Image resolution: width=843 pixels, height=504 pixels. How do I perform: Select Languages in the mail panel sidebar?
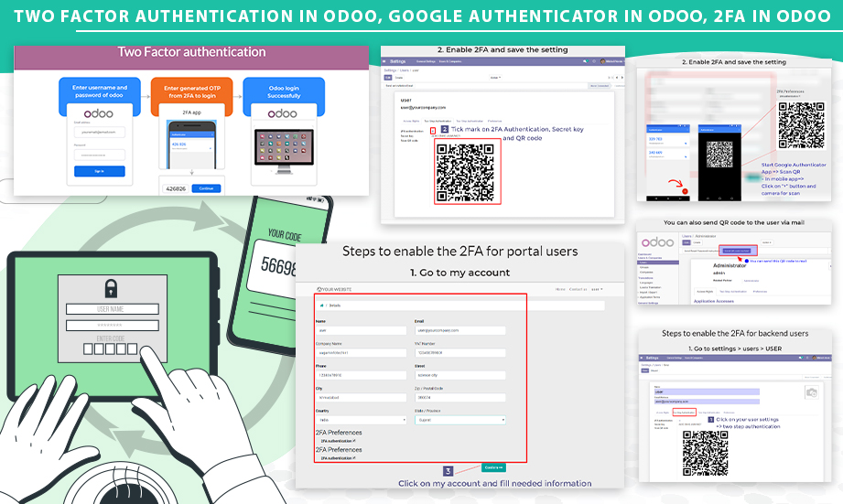[646, 283]
